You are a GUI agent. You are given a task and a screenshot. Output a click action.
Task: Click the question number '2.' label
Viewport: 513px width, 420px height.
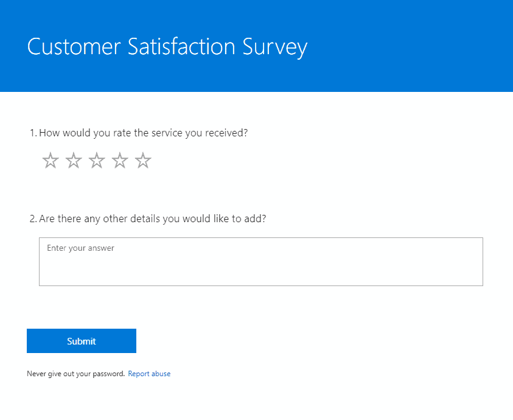coord(33,219)
